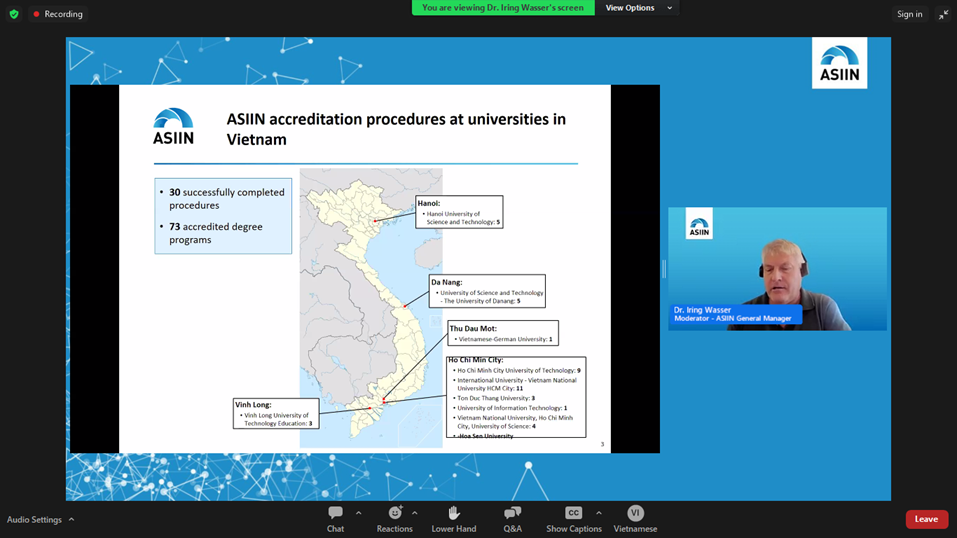957x538 pixels.
Task: Click 'Ton Duc Thang University: 3' entry
Action: click(496, 398)
